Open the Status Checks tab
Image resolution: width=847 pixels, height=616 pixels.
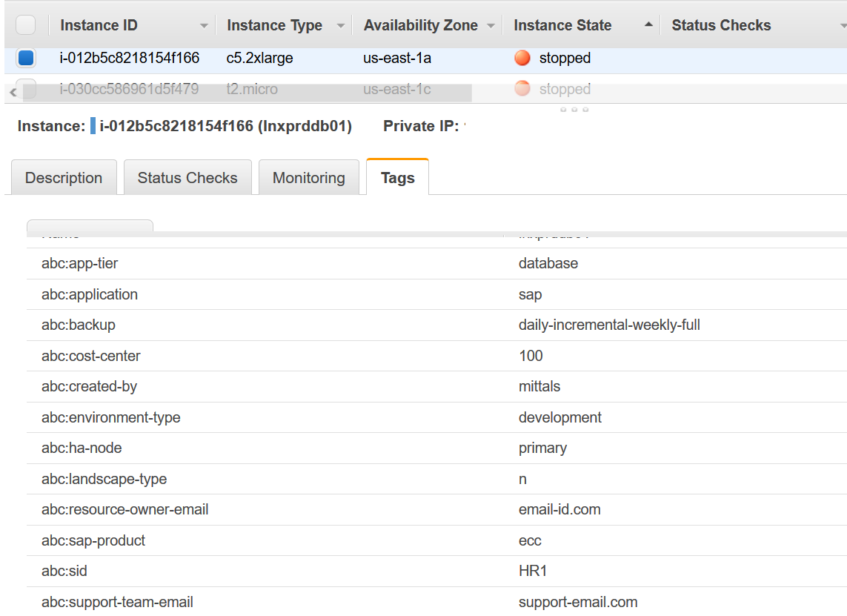(187, 177)
